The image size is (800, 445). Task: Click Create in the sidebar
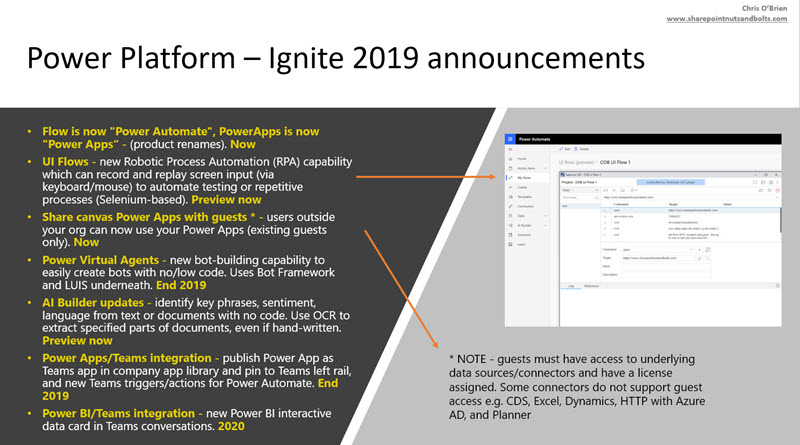pos(522,187)
